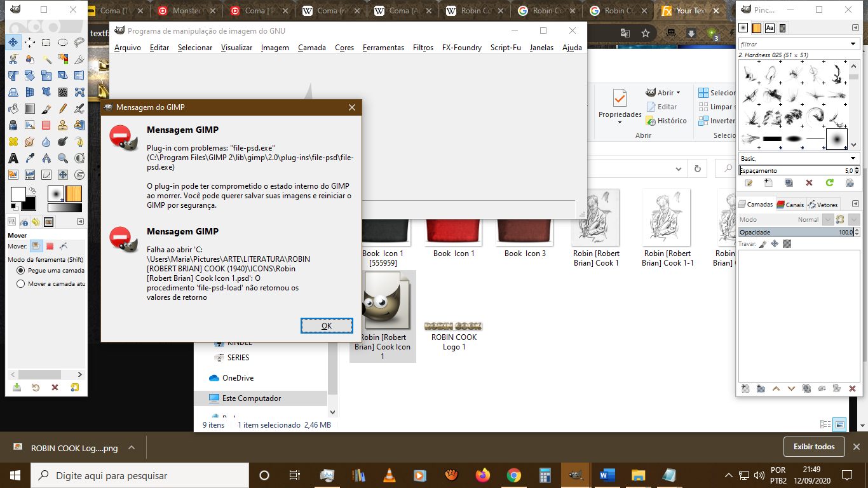868x488 pixels.
Task: Toggle move path mode button
Action: 63,246
